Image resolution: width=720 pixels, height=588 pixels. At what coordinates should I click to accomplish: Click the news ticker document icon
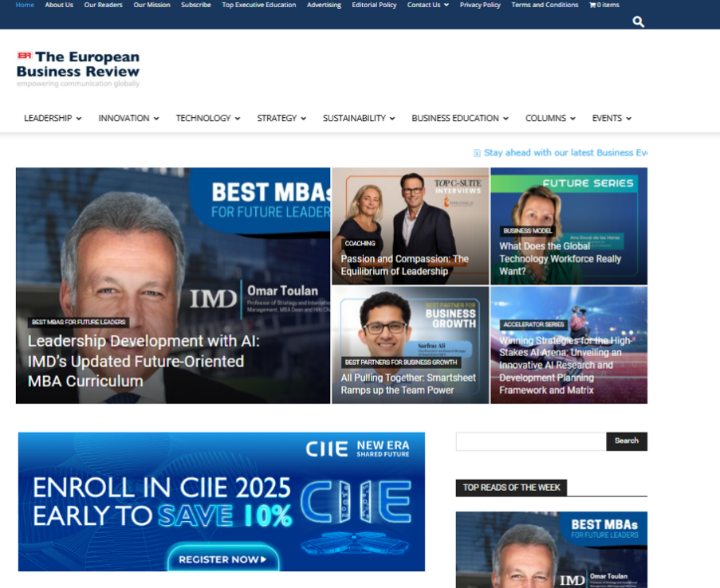tap(477, 153)
